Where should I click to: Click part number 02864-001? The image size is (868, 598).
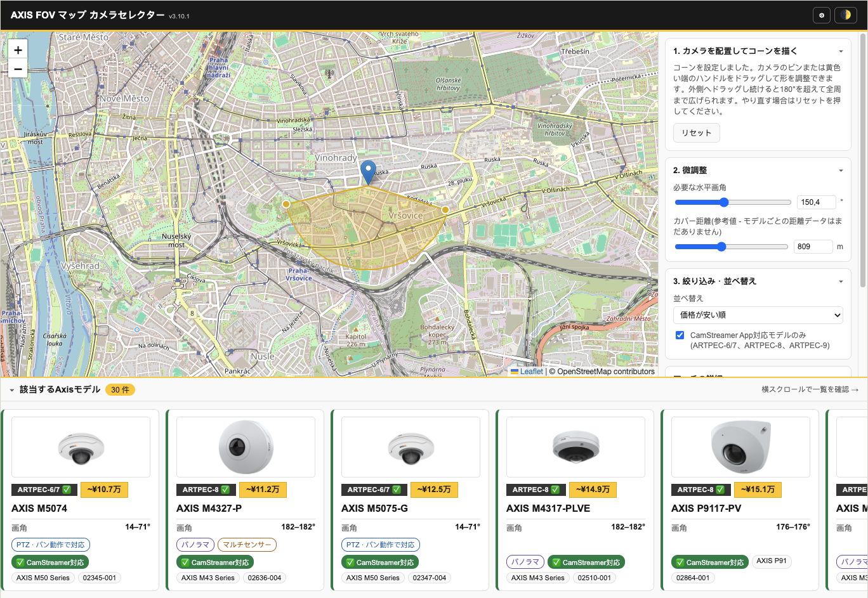point(693,578)
